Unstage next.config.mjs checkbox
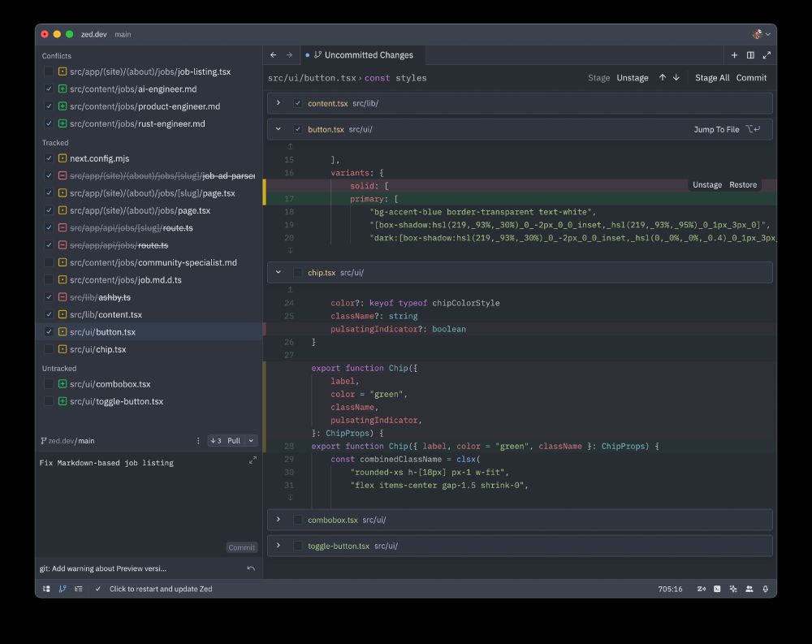 point(49,158)
